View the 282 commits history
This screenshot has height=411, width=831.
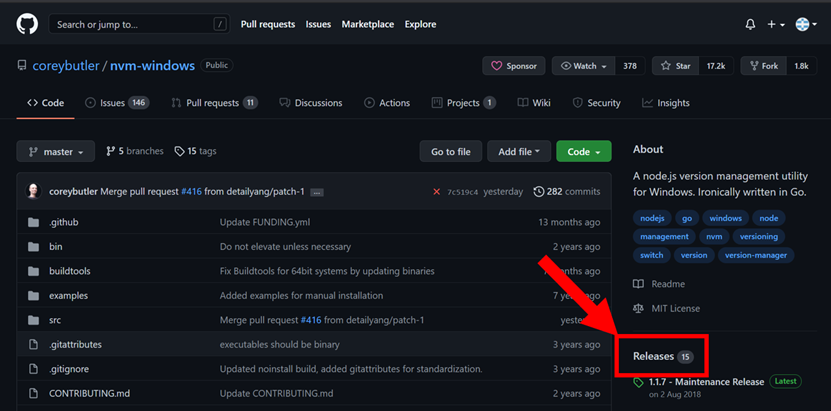click(567, 192)
